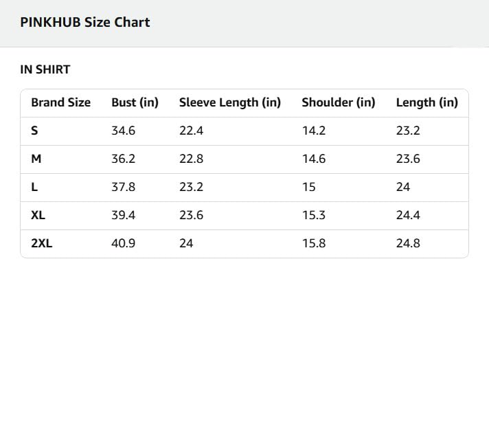Select the L size row label
This screenshot has height=448, width=489.
click(x=34, y=187)
